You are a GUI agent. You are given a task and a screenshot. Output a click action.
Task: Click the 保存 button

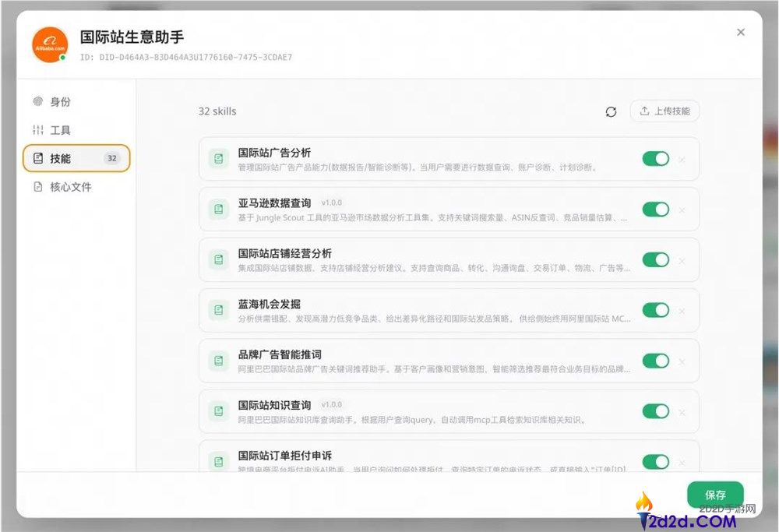[714, 495]
